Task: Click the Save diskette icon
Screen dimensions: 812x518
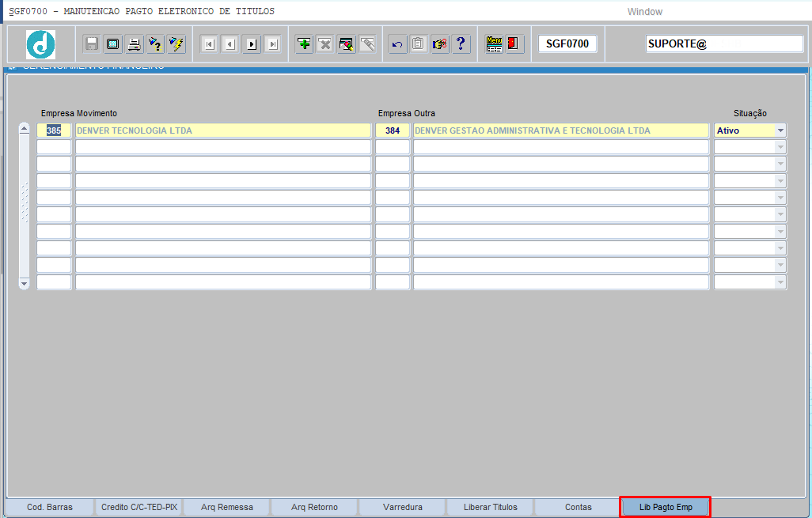Action: click(92, 44)
